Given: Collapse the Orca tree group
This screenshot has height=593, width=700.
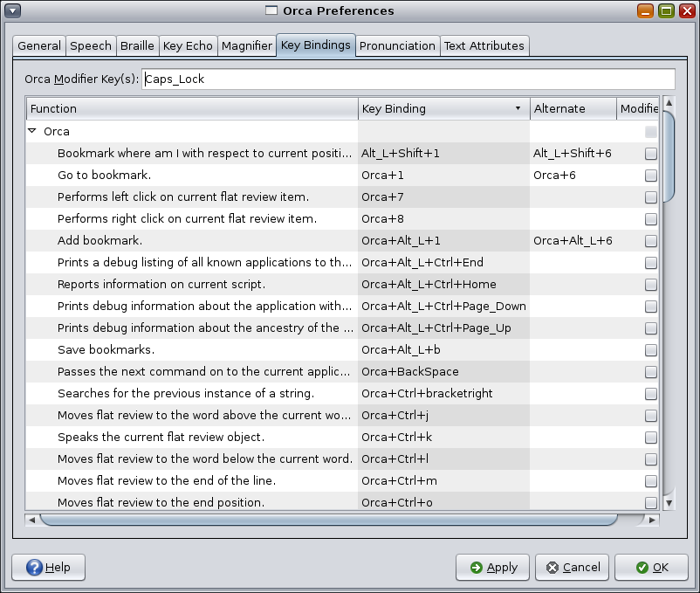Looking at the screenshot, I should (x=32, y=131).
